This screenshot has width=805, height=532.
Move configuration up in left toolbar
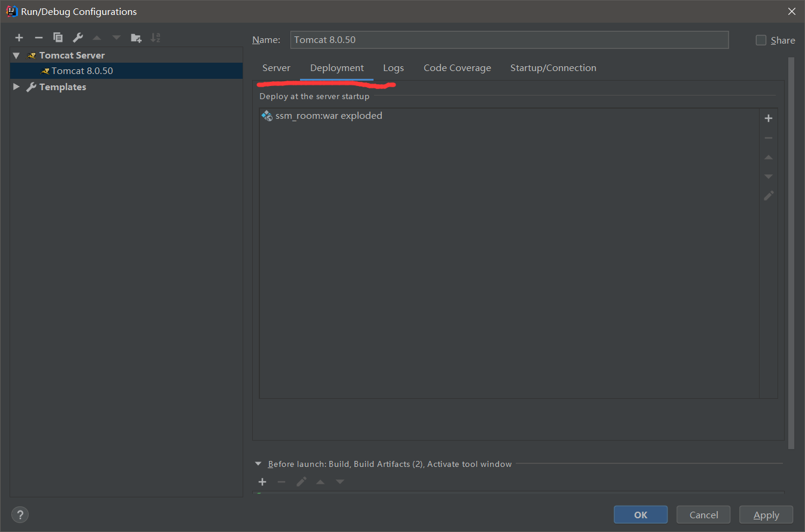click(x=97, y=38)
